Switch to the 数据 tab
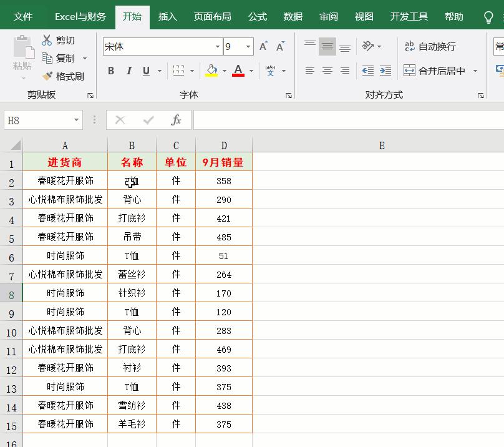Image resolution: width=504 pixels, height=447 pixels. tap(293, 17)
